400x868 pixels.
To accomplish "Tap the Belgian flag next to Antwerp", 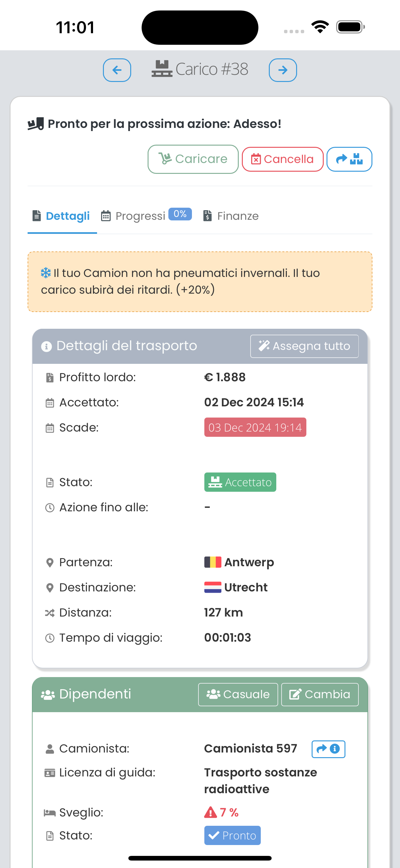I will coord(212,562).
